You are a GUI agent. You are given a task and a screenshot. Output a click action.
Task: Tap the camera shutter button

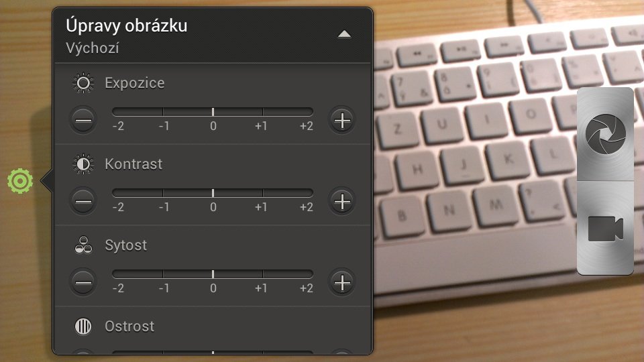click(x=605, y=134)
